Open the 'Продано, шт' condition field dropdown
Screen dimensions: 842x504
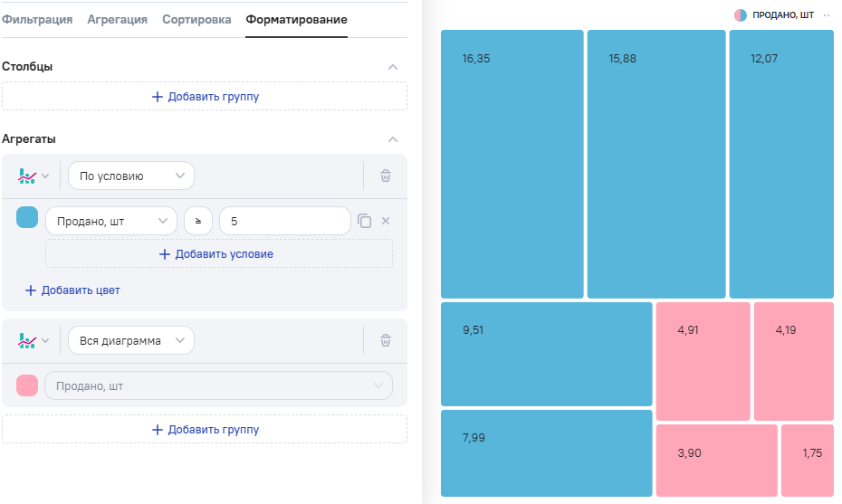[x=111, y=221]
